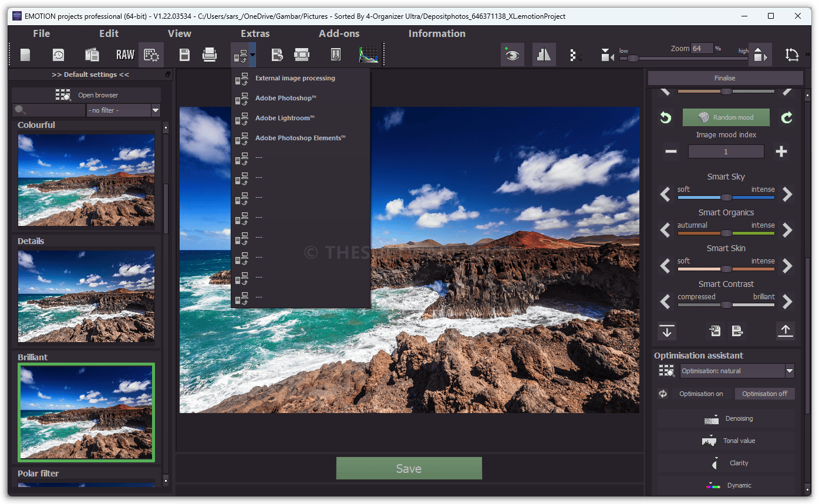This screenshot has width=819, height=504.
Task: Turn Optimisation on
Action: (701, 394)
